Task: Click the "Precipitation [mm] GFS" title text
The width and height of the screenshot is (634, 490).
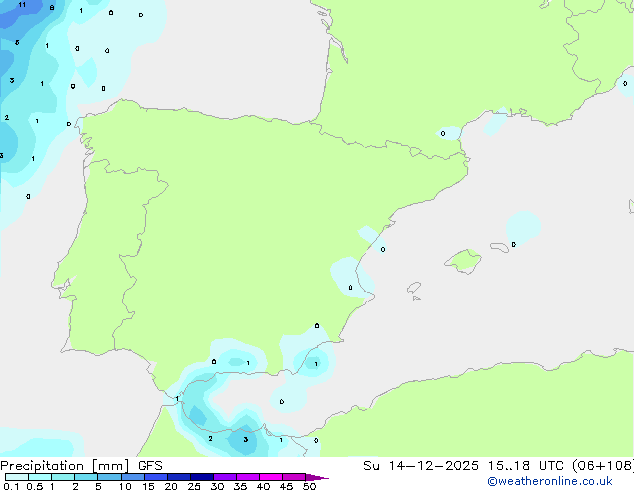Action: [81, 466]
